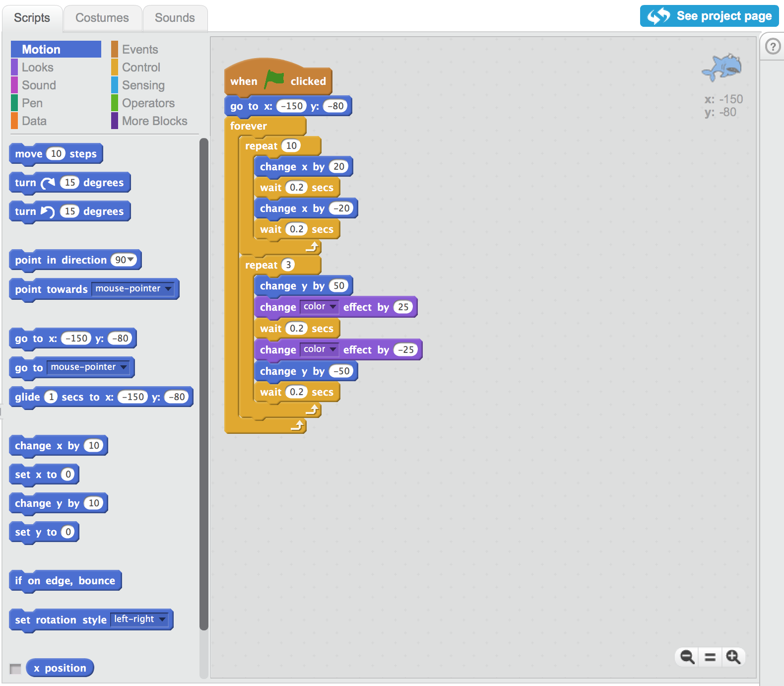784x686 pixels.
Task: Edit the glide seconds value field
Action: tap(51, 397)
